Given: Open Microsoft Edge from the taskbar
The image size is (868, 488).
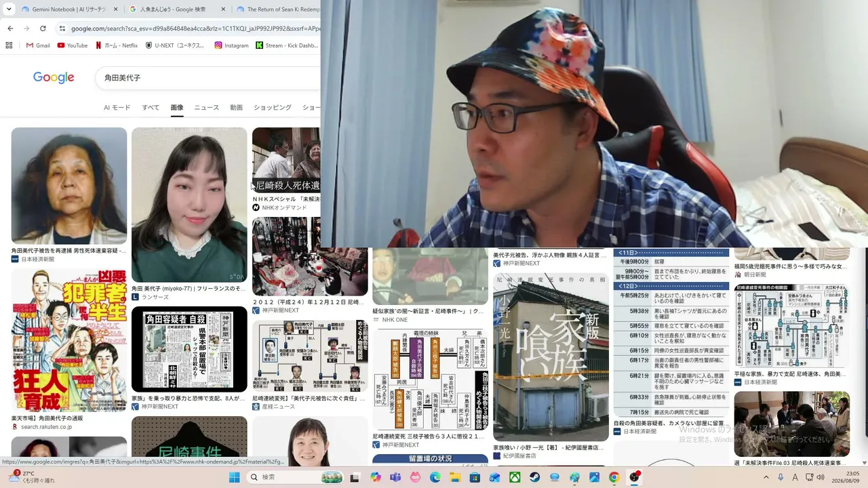Looking at the screenshot, I should [435, 477].
